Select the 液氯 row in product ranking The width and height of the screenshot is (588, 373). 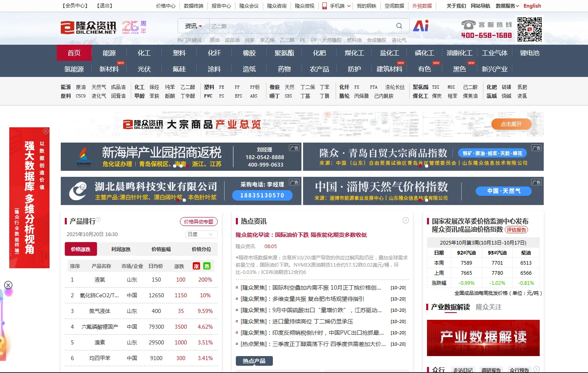(141, 280)
